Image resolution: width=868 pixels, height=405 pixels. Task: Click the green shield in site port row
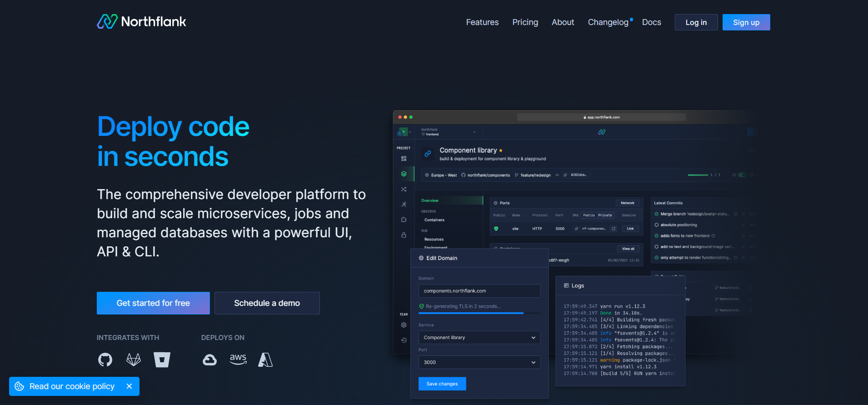pyautogui.click(x=496, y=229)
